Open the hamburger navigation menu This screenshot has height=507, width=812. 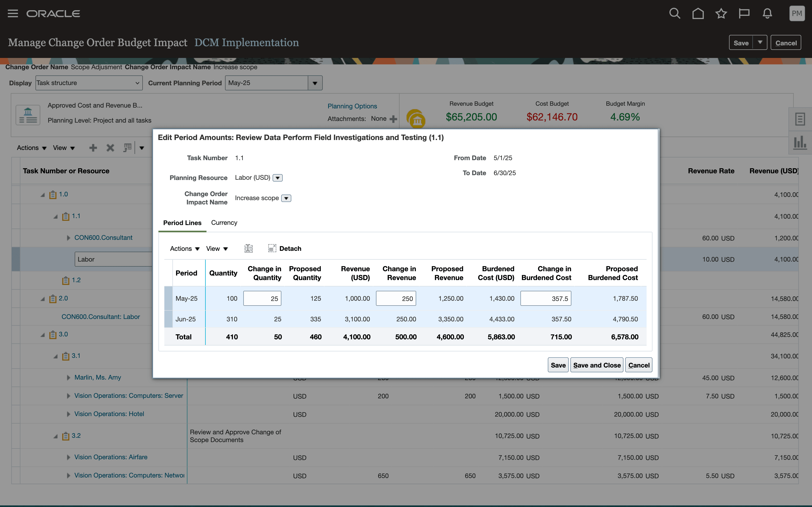tap(13, 13)
